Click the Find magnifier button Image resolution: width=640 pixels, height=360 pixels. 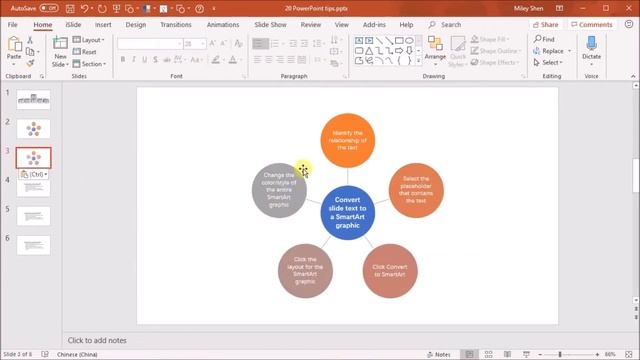tap(544, 39)
